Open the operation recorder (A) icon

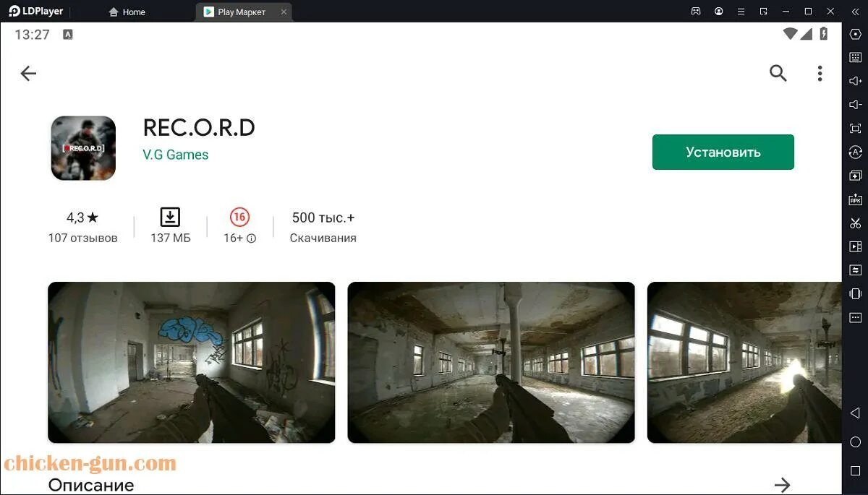(855, 152)
